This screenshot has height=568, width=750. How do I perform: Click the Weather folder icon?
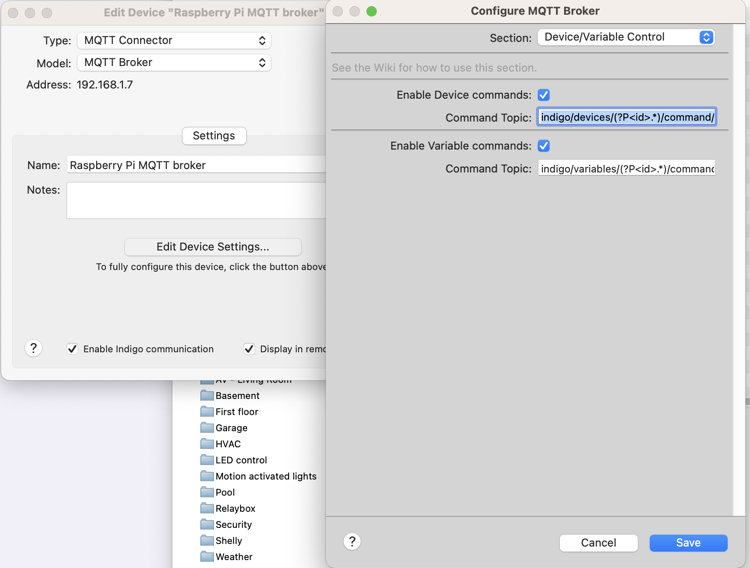(207, 557)
